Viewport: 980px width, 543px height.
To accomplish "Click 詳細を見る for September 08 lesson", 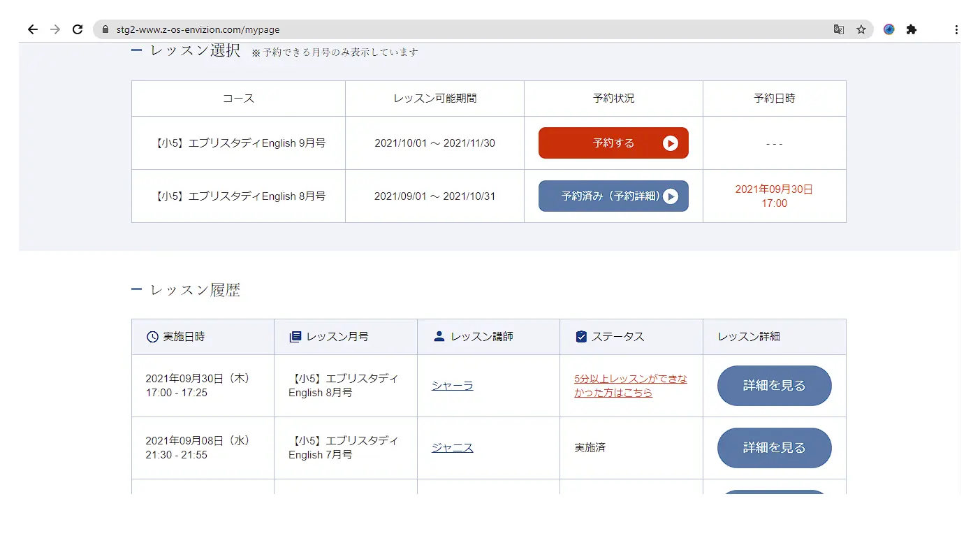I will [774, 448].
